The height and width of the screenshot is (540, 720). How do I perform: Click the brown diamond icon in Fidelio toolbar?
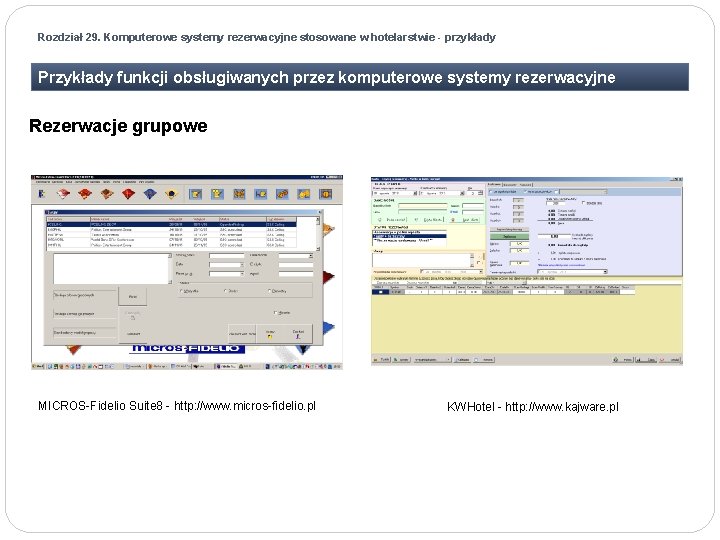(x=107, y=193)
